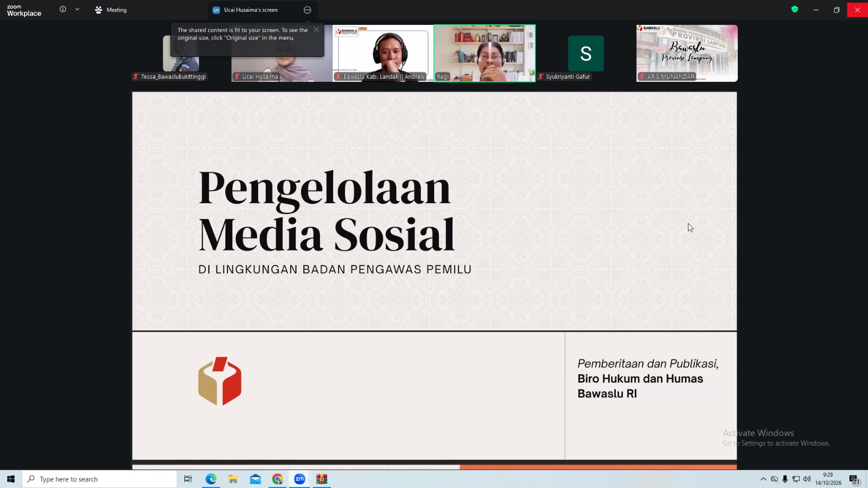Screen dimensions: 868x488
Task: Show hidden system tray icons
Action: (763, 479)
